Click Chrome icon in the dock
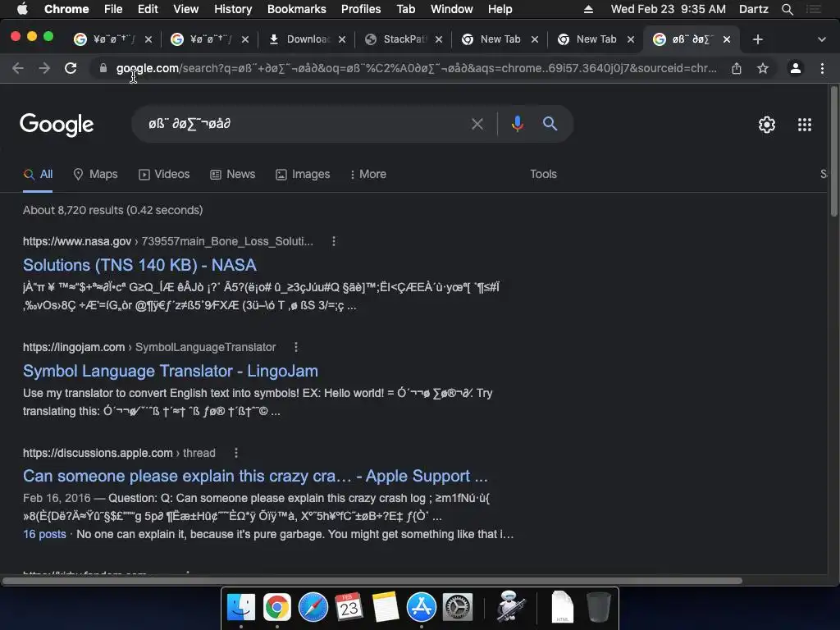840x630 pixels. (x=277, y=607)
